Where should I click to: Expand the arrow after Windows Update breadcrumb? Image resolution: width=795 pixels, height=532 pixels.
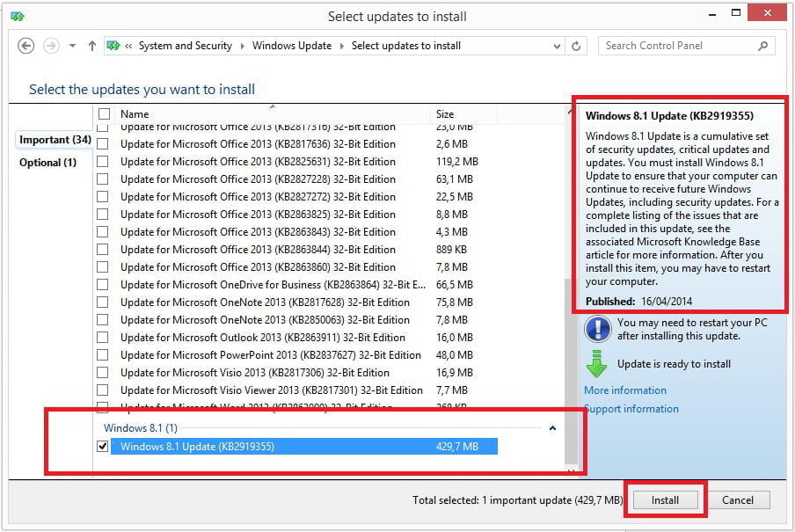coord(341,46)
